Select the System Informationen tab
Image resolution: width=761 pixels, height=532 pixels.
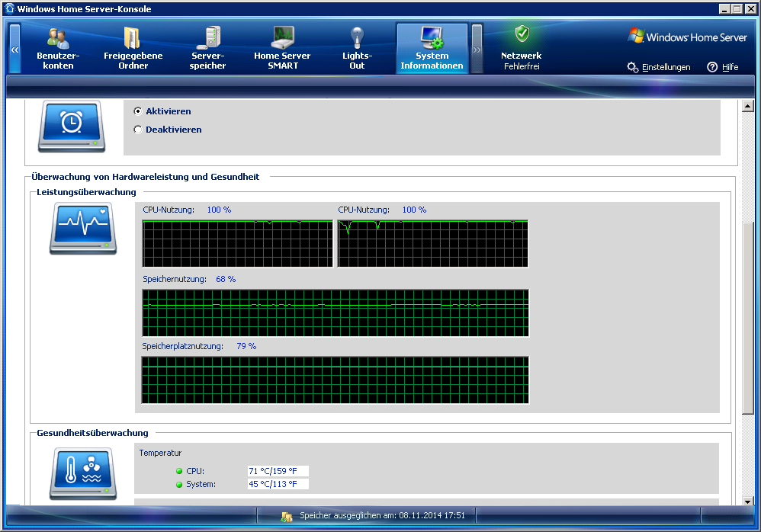pos(432,49)
